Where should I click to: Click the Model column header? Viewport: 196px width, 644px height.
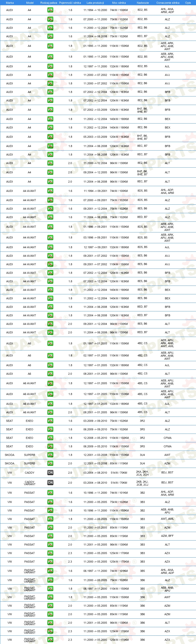click(30, 3)
